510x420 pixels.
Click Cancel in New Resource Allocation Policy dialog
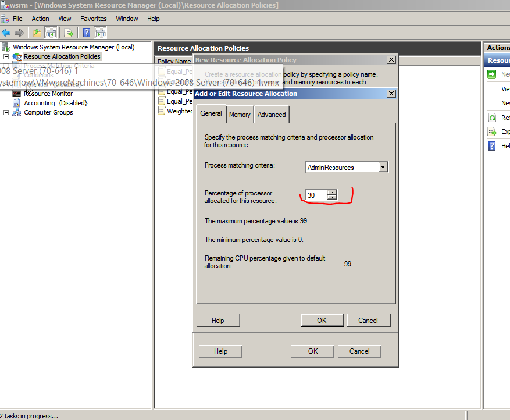tap(359, 351)
